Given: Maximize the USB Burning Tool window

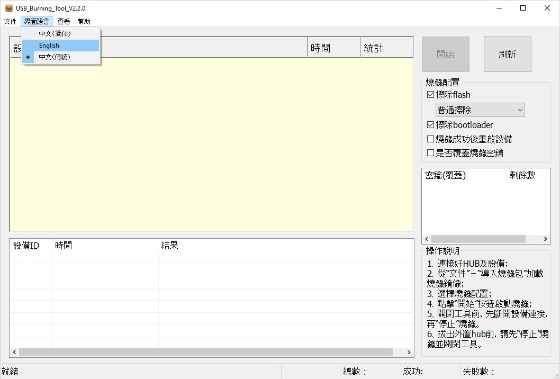Looking at the screenshot, I should tap(523, 8).
